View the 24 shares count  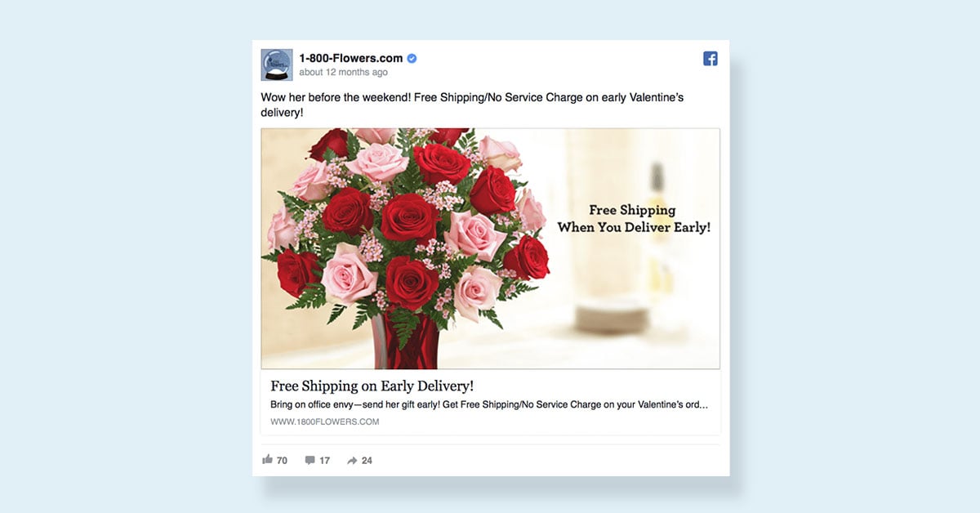point(367,461)
